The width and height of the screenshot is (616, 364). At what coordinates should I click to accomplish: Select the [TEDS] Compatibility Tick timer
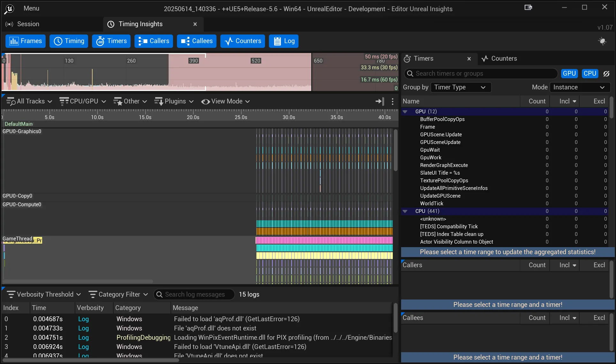click(x=505, y=227)
